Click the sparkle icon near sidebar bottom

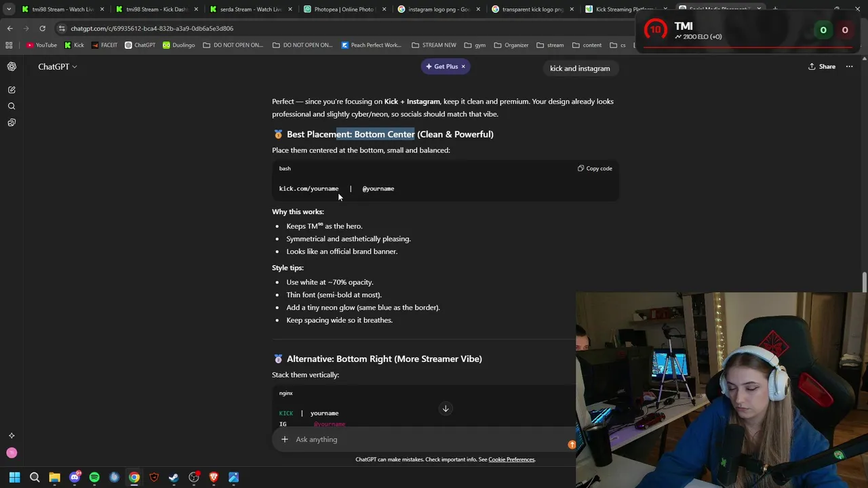click(12, 436)
